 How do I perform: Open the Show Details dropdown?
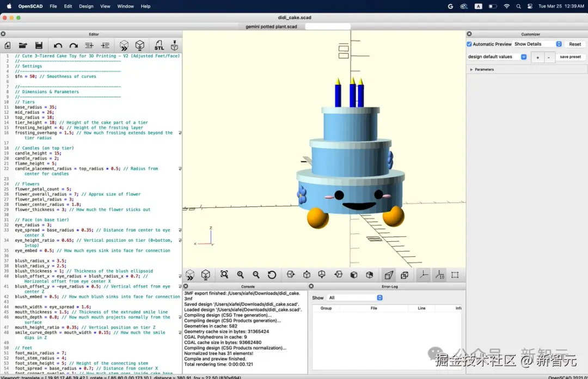(537, 44)
